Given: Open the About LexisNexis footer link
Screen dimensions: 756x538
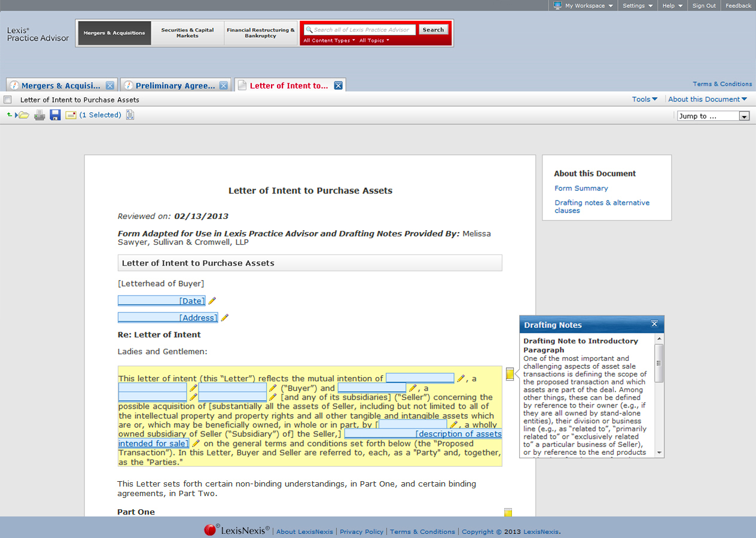Looking at the screenshot, I should pos(305,531).
